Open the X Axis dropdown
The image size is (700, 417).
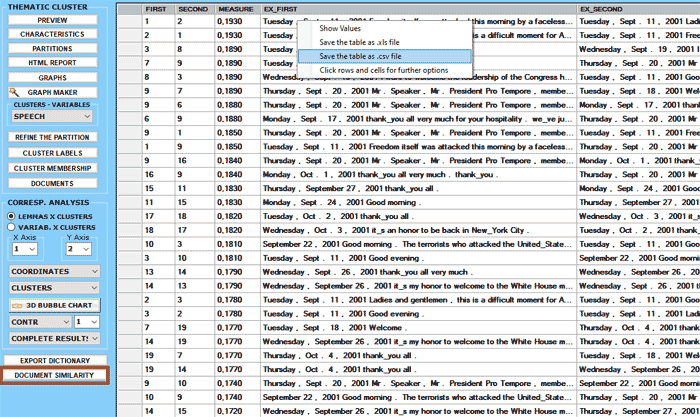(x=25, y=249)
